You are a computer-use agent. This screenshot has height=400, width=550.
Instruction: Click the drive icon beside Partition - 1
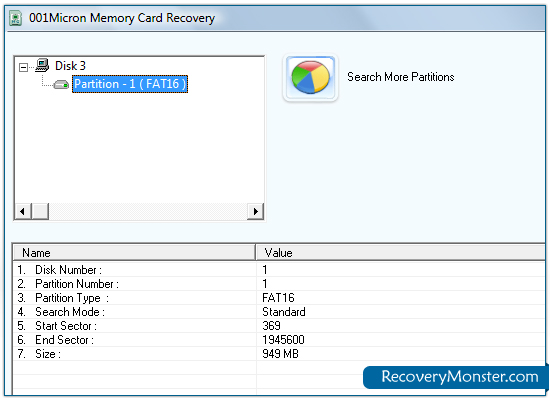pos(61,85)
